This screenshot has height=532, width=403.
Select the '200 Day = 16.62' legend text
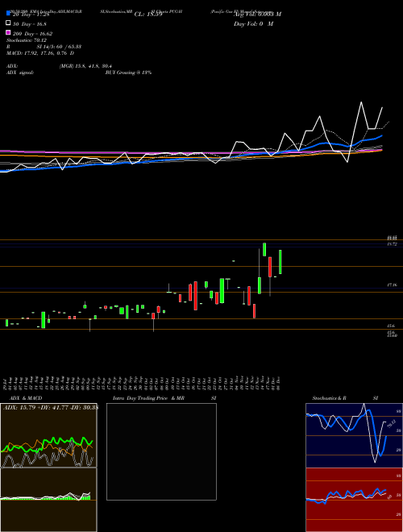[x=32, y=34]
